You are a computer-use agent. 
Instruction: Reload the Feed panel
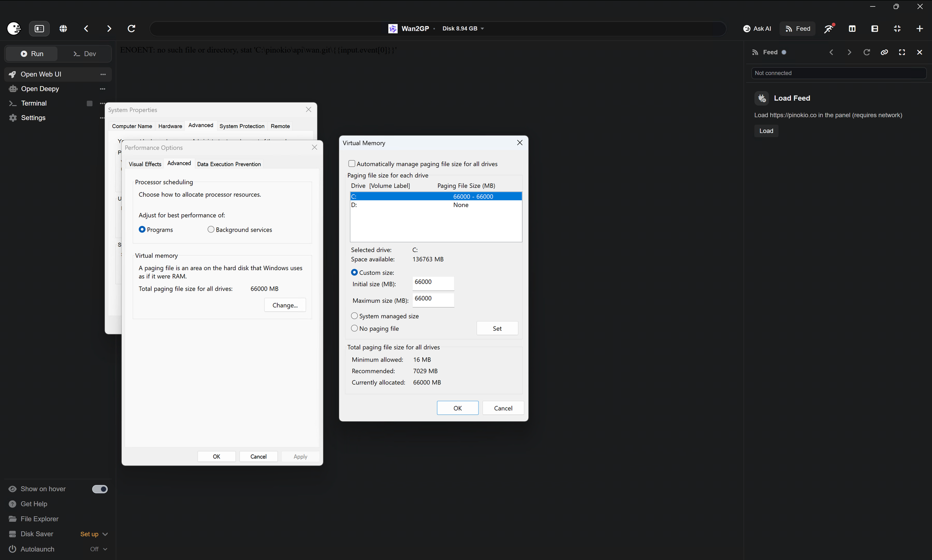coord(867,52)
